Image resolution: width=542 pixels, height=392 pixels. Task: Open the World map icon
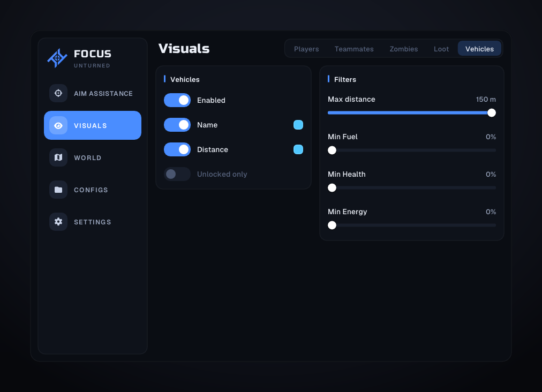click(58, 157)
